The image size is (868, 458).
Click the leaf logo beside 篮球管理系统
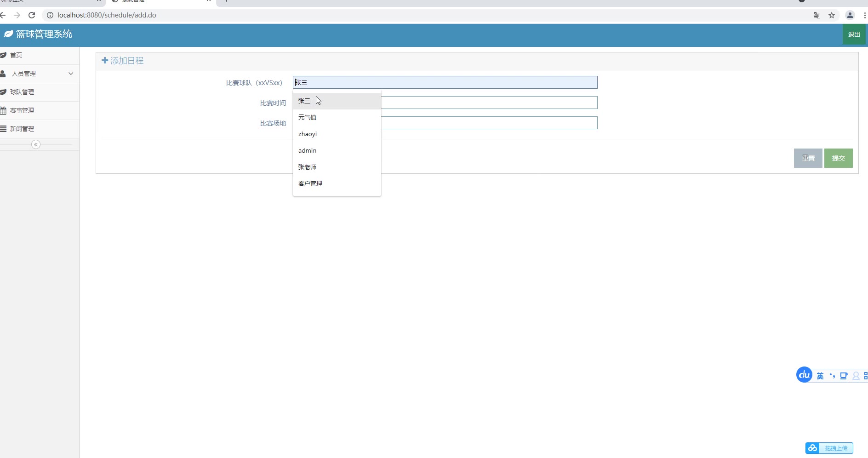tap(8, 34)
